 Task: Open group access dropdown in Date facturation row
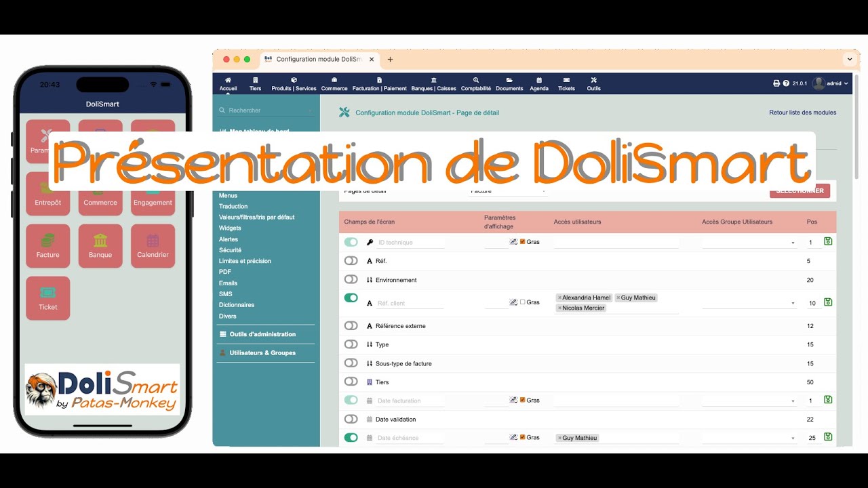[x=749, y=401]
